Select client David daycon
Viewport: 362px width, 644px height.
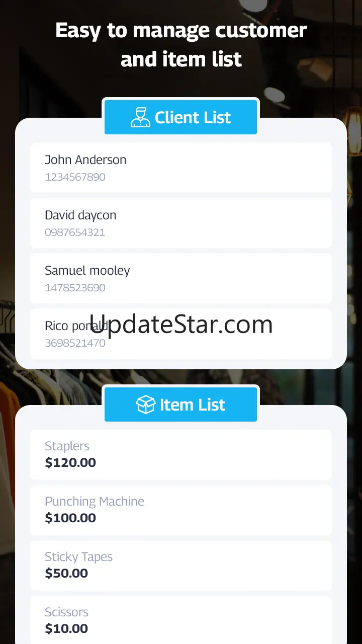[x=181, y=223]
